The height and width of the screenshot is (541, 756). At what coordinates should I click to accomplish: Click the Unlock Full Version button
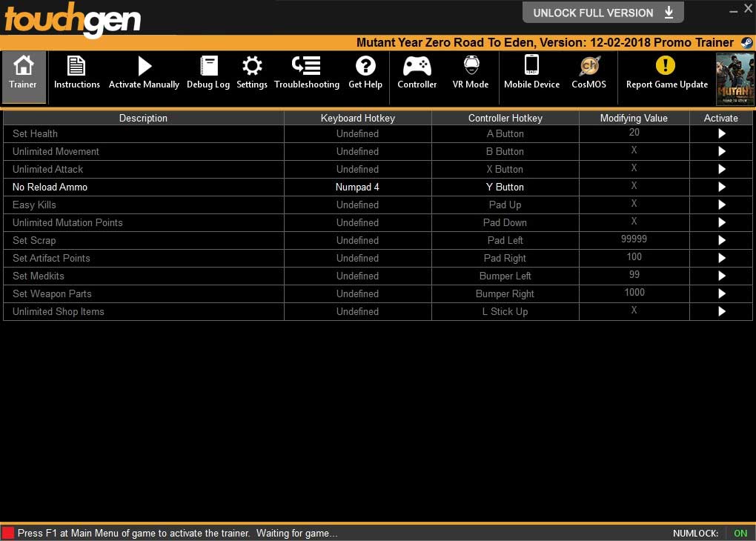tap(603, 13)
